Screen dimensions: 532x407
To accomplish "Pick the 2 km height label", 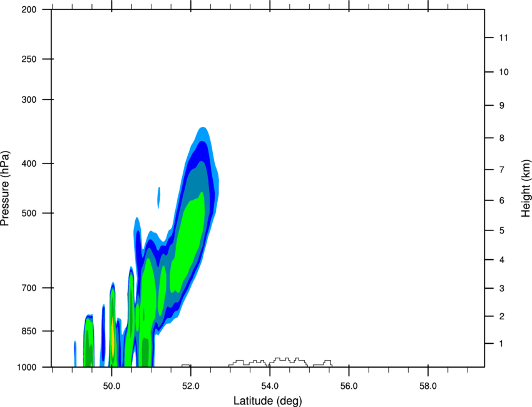I will pyautogui.click(x=502, y=316).
